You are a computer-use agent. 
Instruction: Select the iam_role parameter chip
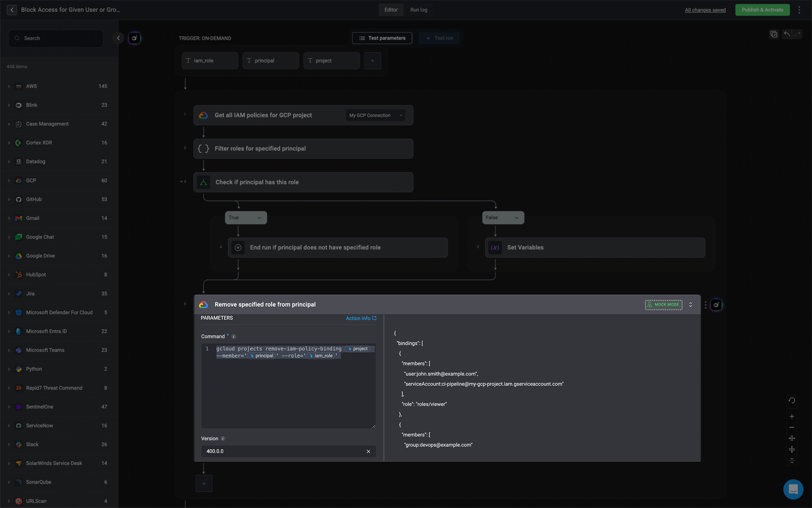210,61
